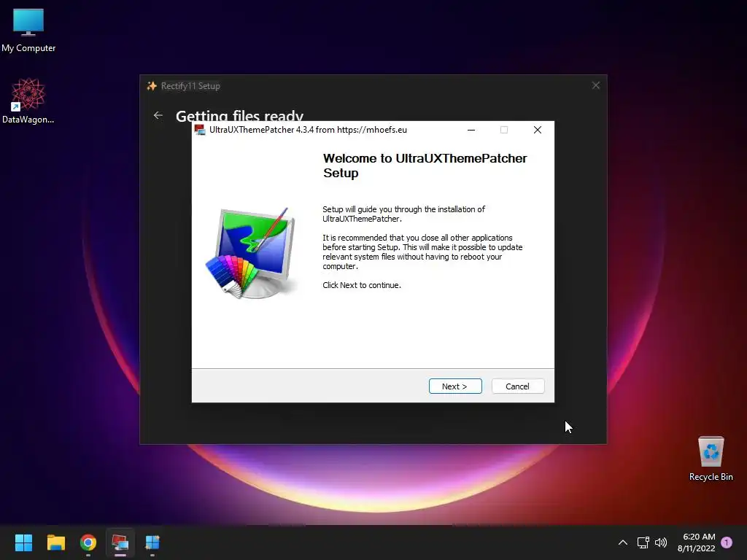Click the monitor and paint swatch illustration
The image size is (747, 560).
(251, 253)
